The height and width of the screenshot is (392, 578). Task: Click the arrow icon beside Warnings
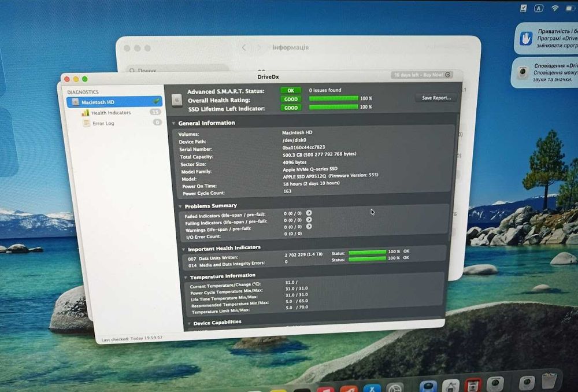point(309,226)
